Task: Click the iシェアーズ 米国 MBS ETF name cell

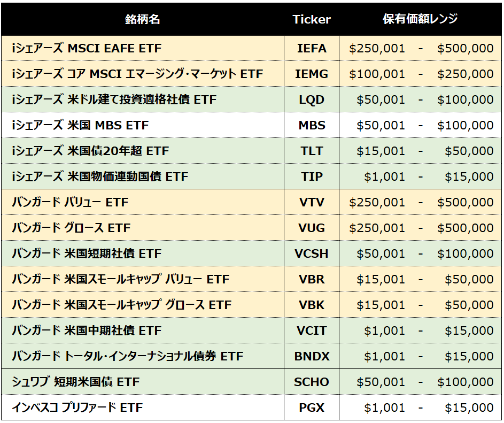Action: [x=80, y=126]
